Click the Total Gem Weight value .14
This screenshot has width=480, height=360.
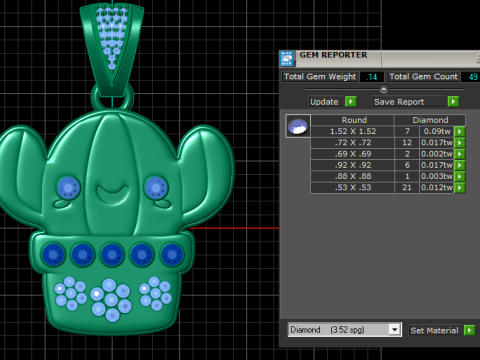372,77
